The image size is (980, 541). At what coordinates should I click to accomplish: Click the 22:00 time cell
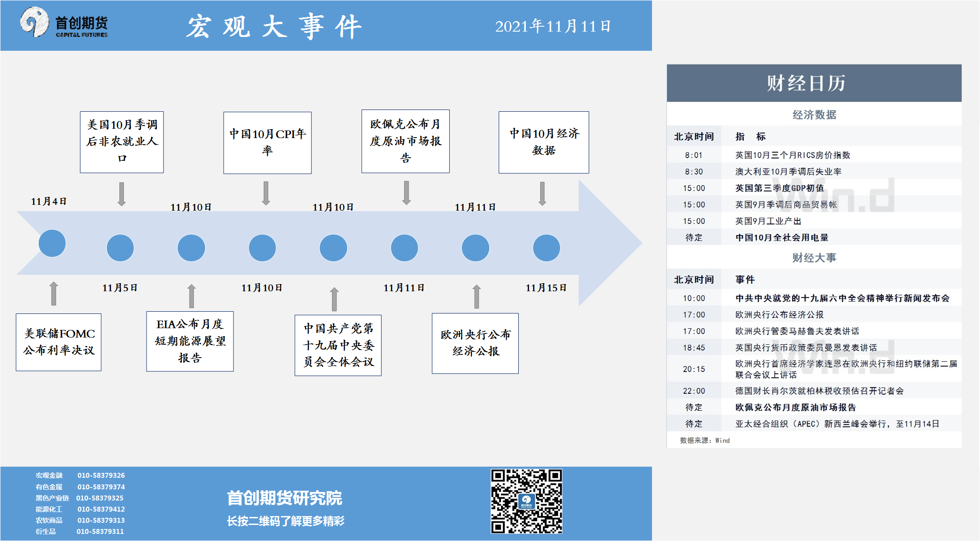point(694,390)
